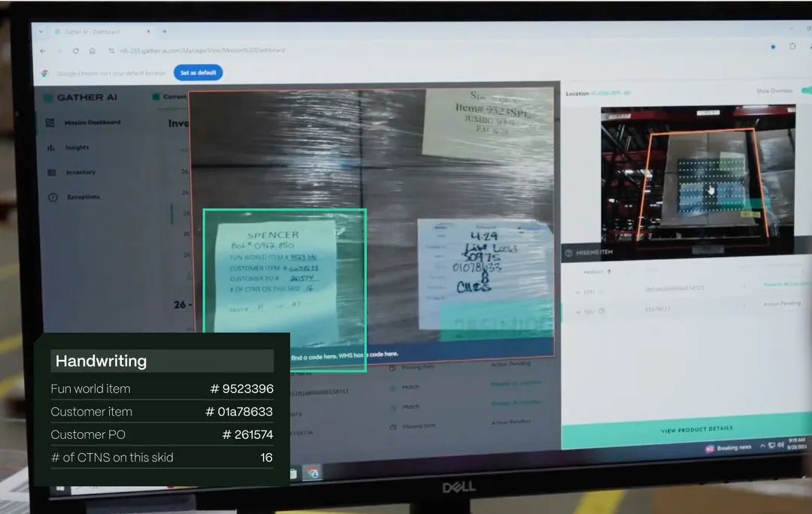Click the Gather AI logo

tap(81, 97)
